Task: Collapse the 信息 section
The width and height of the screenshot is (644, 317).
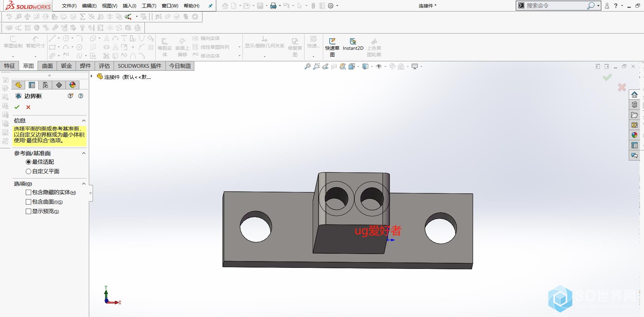Action: (x=84, y=121)
